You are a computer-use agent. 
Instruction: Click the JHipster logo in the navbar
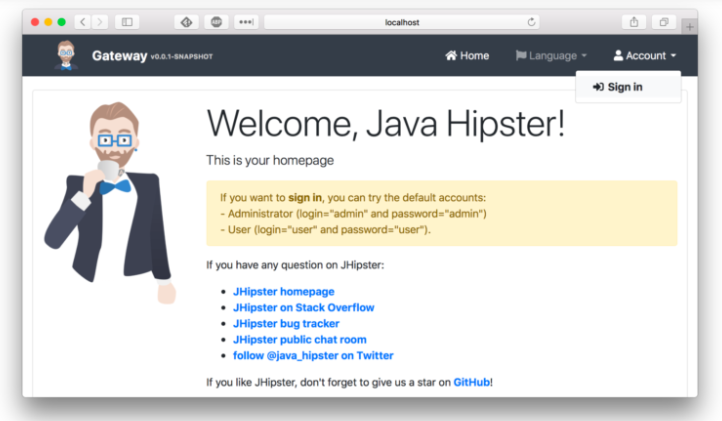(66, 55)
